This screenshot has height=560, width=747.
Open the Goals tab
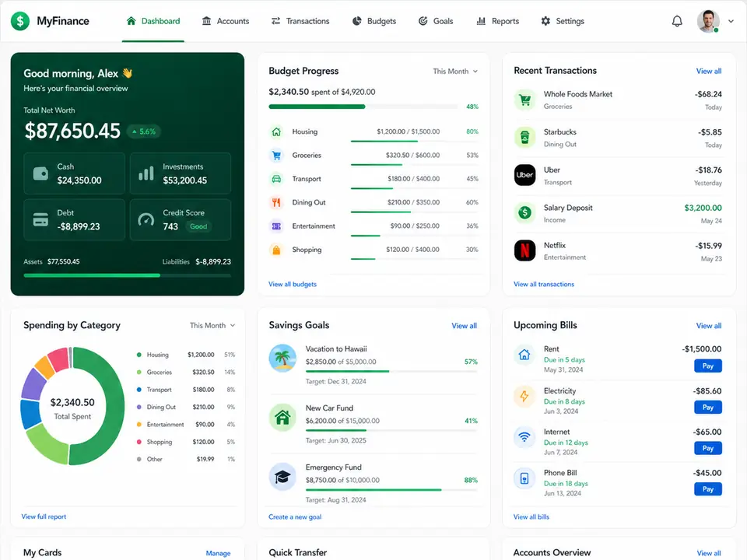(436, 21)
